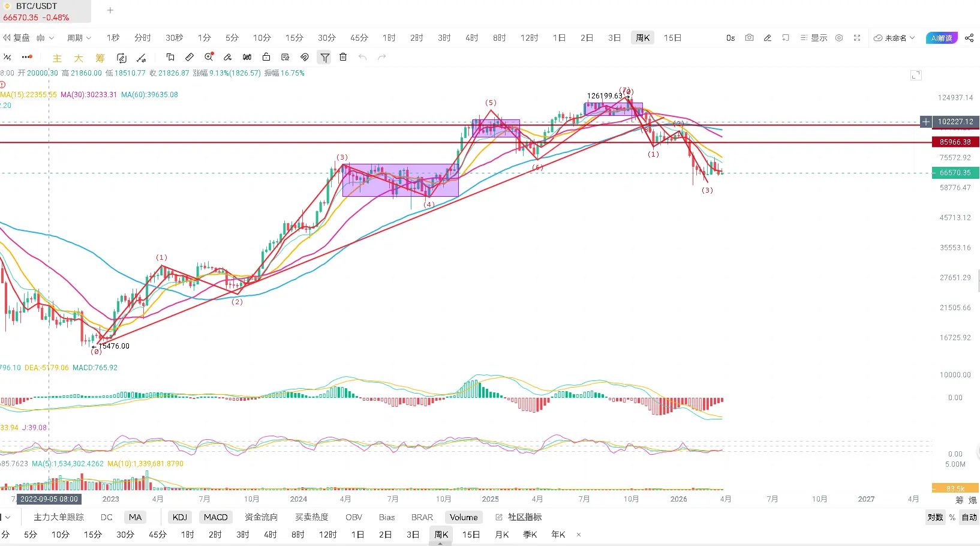Redo the last drawing action
This screenshot has height=546, width=980.
(x=381, y=57)
